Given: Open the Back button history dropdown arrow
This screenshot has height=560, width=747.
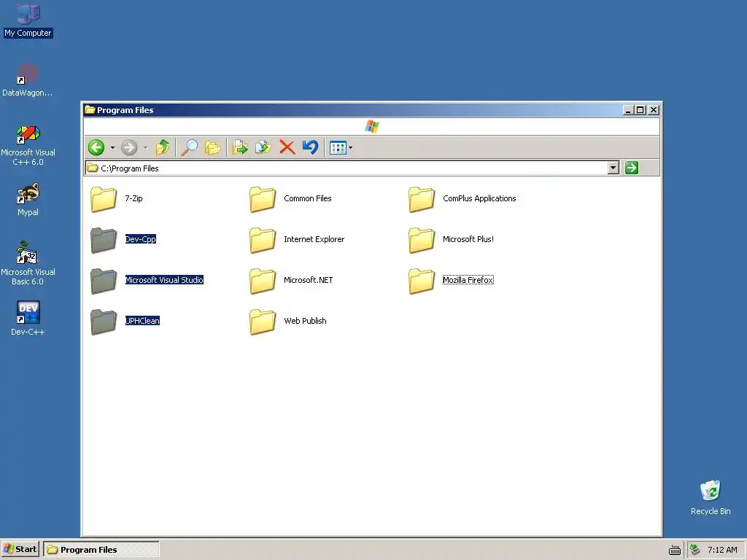Looking at the screenshot, I should pyautogui.click(x=112, y=147).
